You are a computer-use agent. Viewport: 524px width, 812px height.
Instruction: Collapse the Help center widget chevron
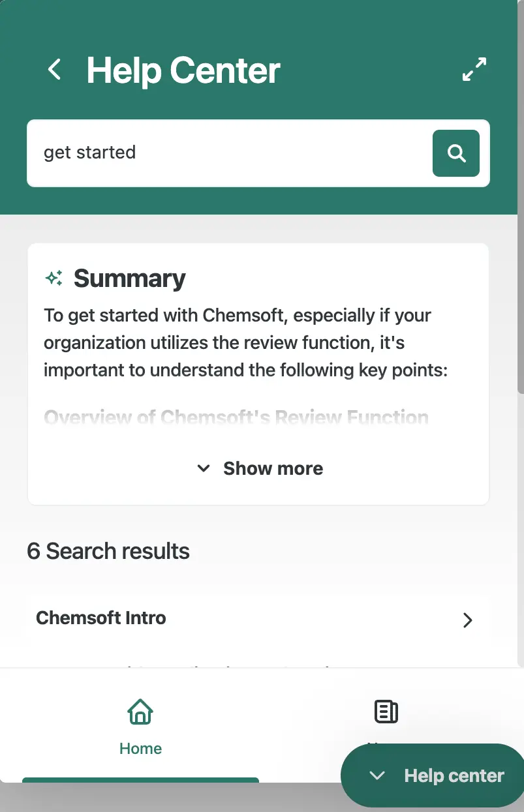(377, 776)
